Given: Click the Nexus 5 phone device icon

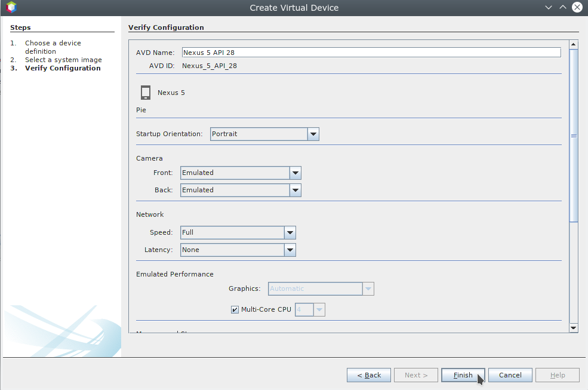Looking at the screenshot, I should click(146, 93).
